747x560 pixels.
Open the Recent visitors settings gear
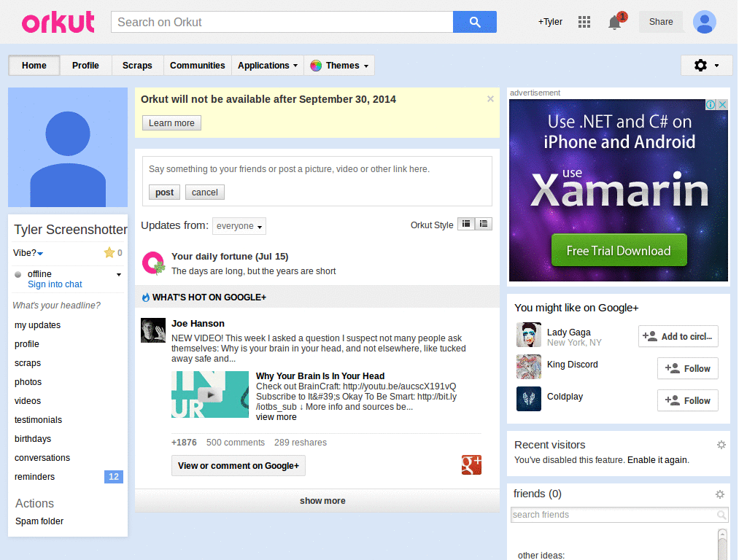pyautogui.click(x=721, y=445)
